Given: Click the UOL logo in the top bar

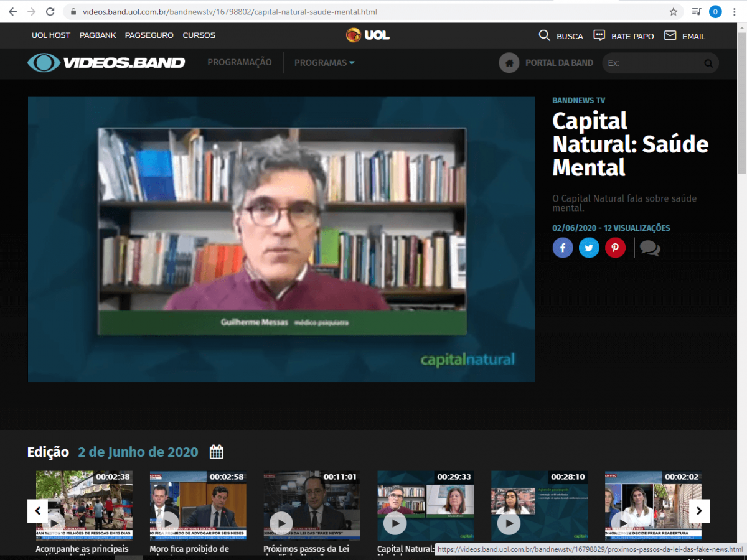Looking at the screenshot, I should point(368,35).
